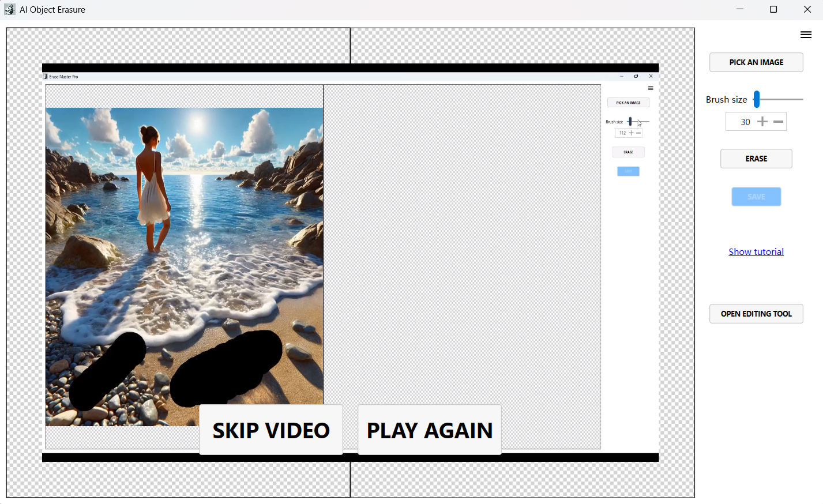Screen dimensions: 823x504
Task: Click the Brush size slider handle
Action: click(x=757, y=99)
